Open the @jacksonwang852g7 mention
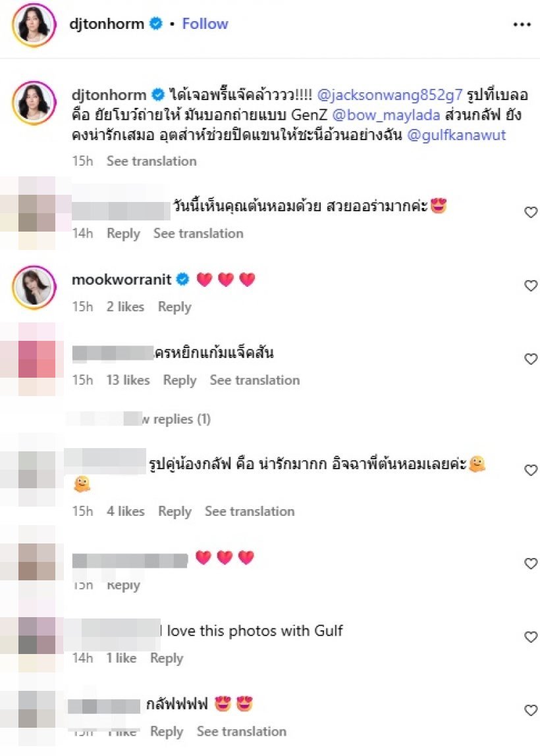 389,95
